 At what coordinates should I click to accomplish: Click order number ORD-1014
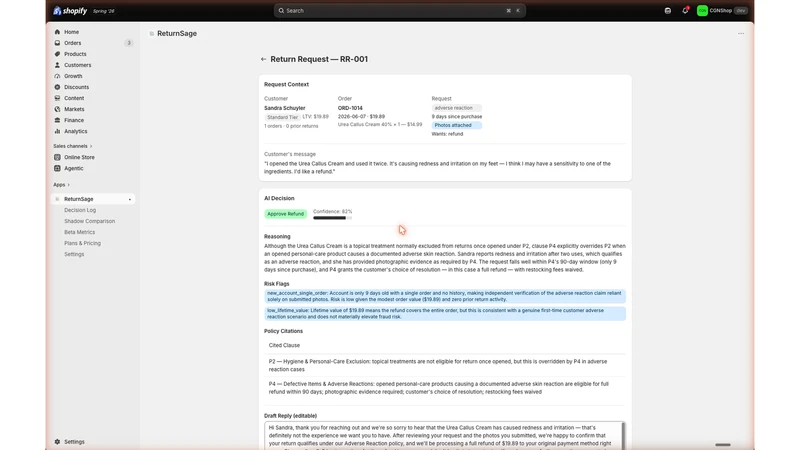[x=350, y=108]
